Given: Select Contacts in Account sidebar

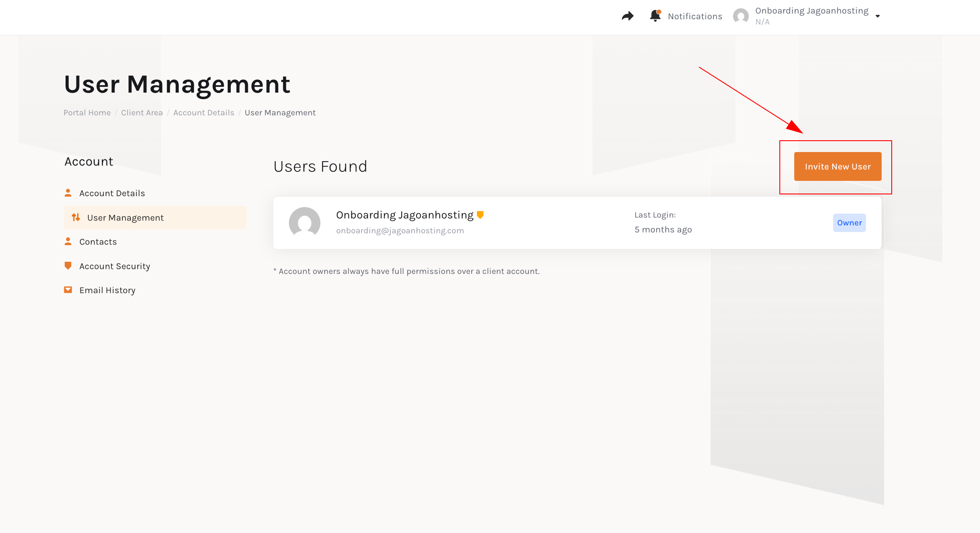Looking at the screenshot, I should click(x=98, y=242).
